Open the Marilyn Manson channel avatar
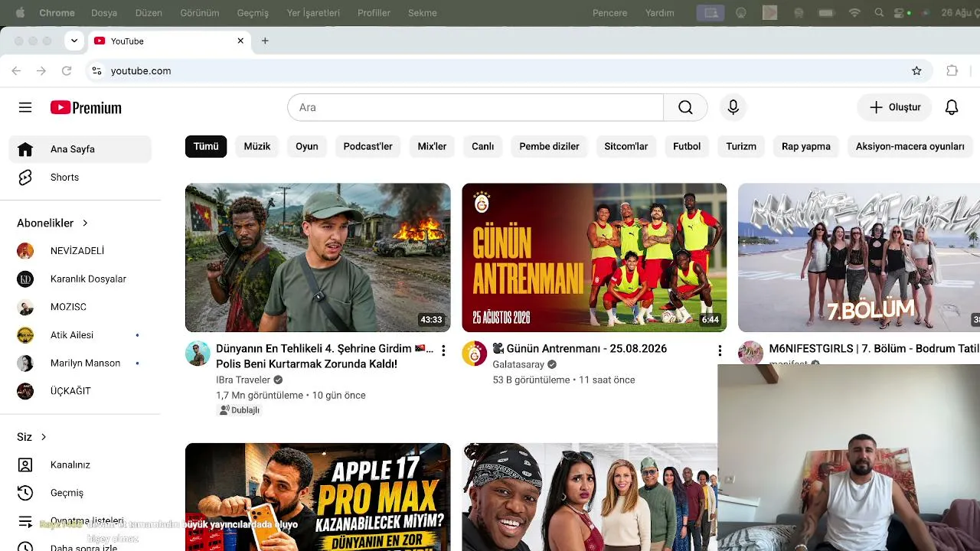 point(25,364)
